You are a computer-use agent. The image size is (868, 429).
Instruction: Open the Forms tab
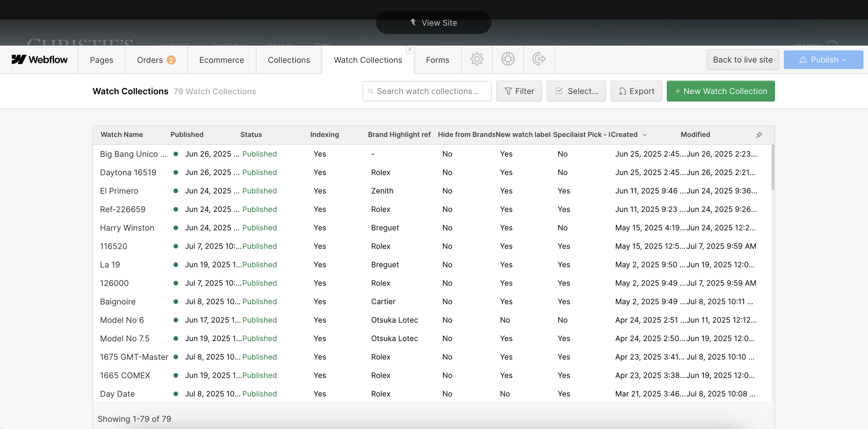437,60
